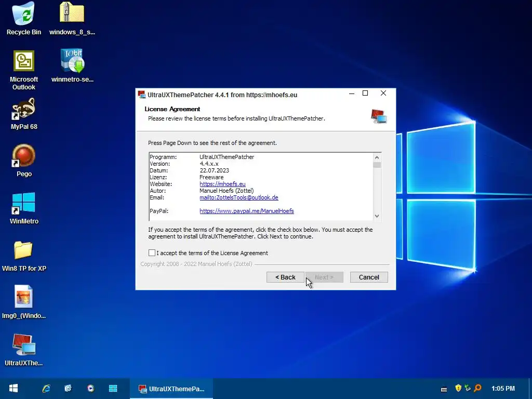Maximize the installer window

[365, 94]
